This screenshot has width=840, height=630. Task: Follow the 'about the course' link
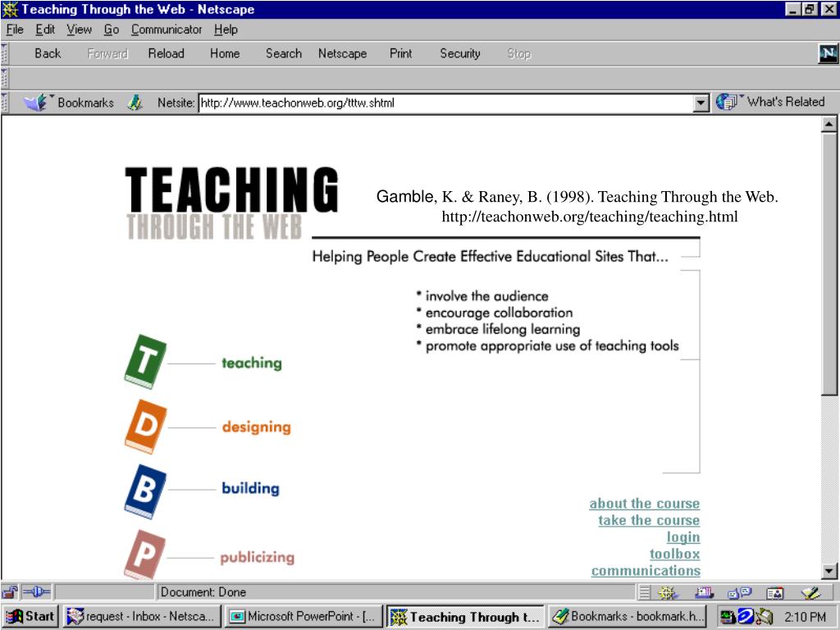click(645, 504)
